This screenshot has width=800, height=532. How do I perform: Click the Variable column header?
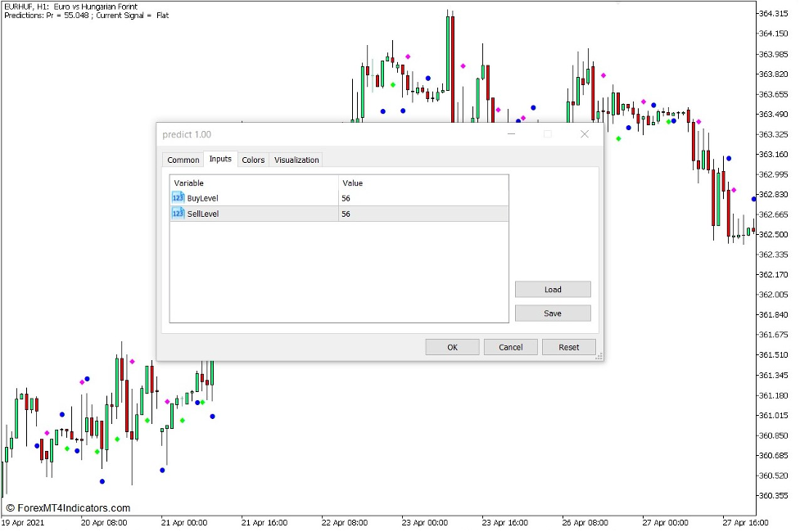point(254,183)
